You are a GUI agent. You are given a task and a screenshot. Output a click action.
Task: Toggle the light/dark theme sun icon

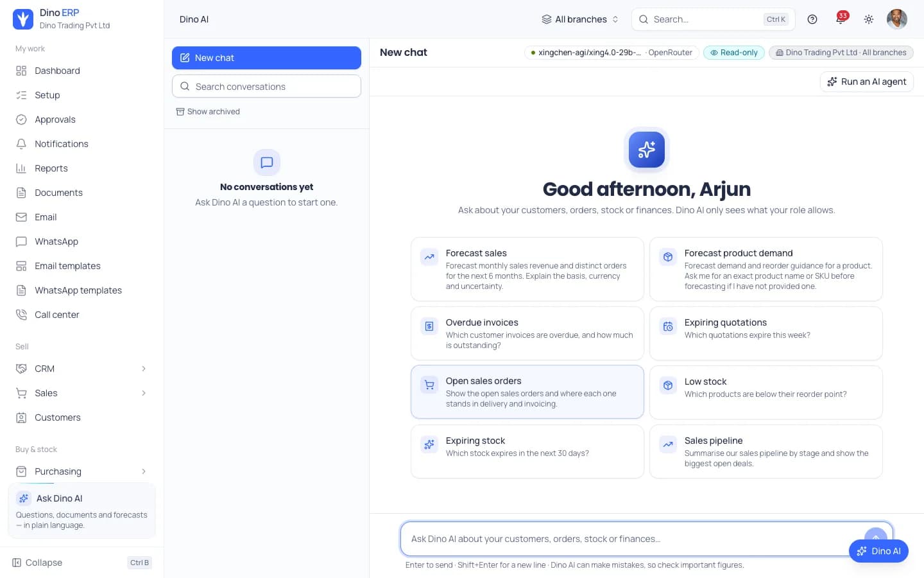(x=869, y=19)
